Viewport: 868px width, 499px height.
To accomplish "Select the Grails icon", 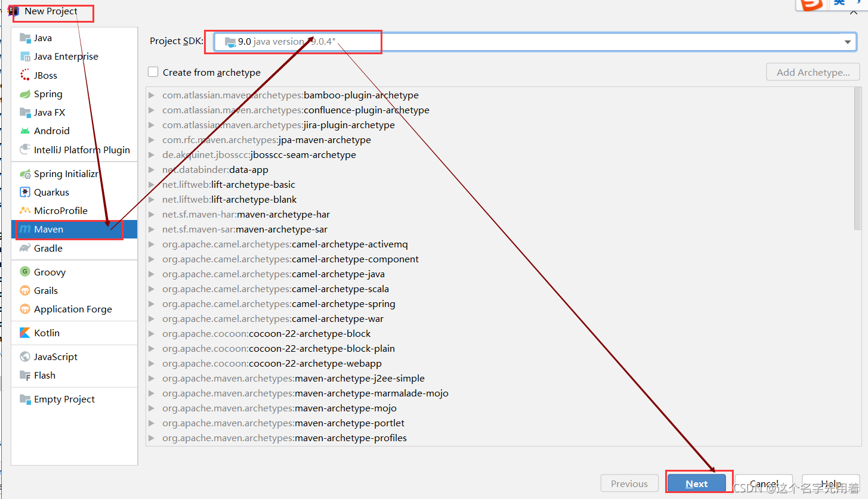I will [x=25, y=291].
